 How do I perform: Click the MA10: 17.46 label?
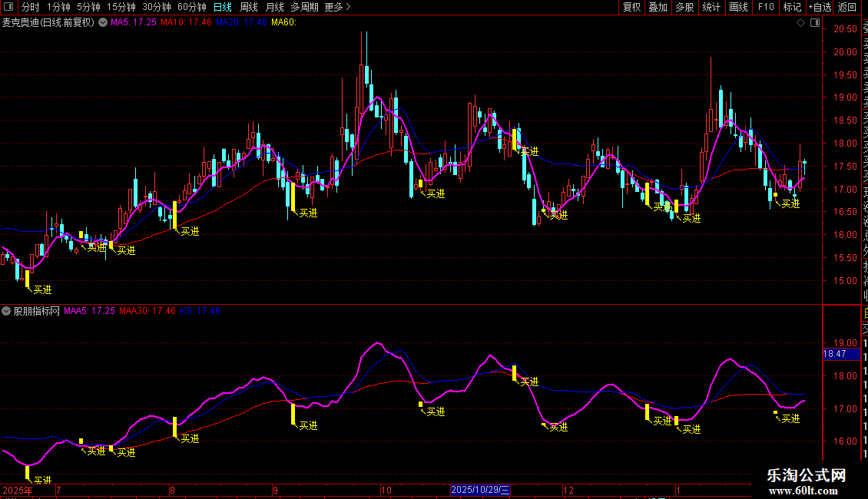(186, 22)
